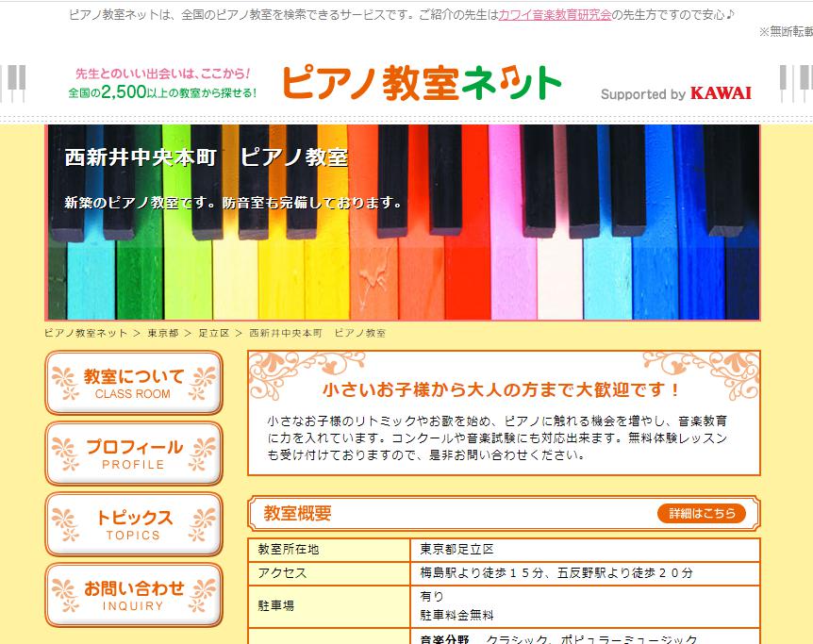Click the piano keys decoration at left header edge

[x=13, y=86]
